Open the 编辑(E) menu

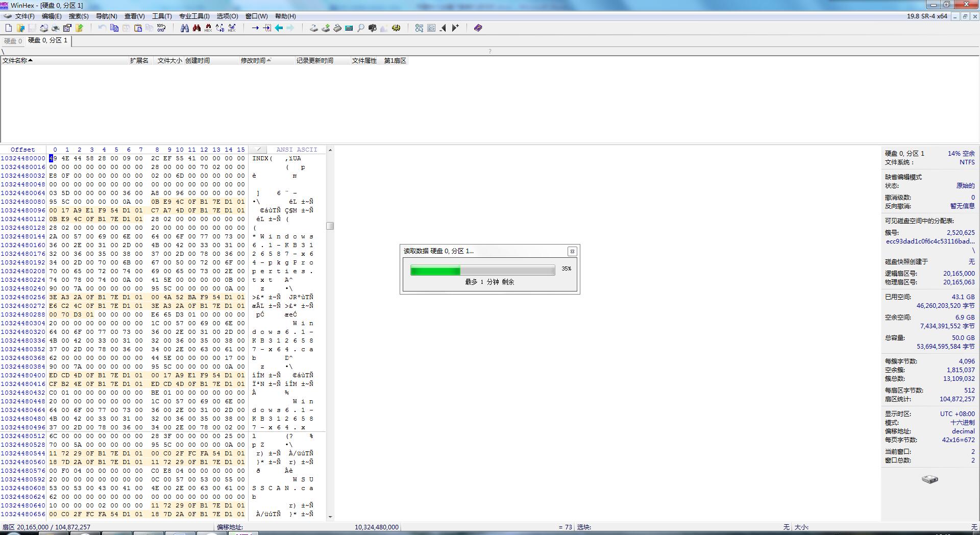click(52, 16)
